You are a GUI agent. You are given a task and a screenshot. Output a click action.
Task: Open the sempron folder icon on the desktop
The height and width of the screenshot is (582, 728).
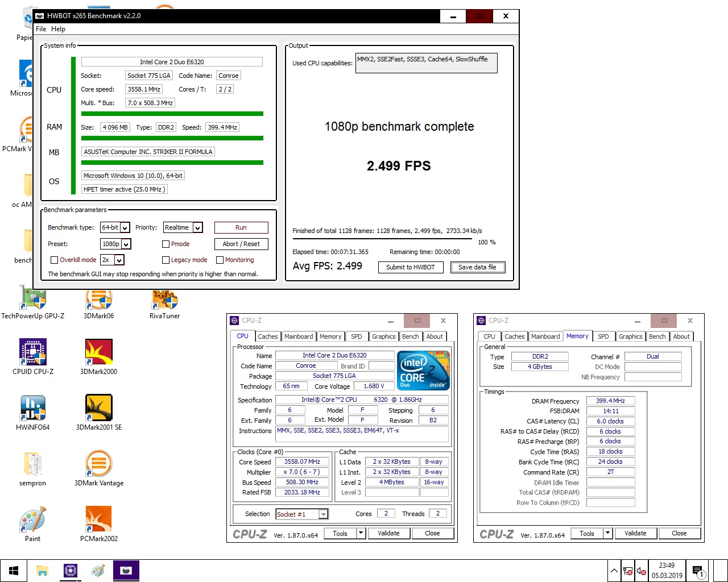(33, 468)
